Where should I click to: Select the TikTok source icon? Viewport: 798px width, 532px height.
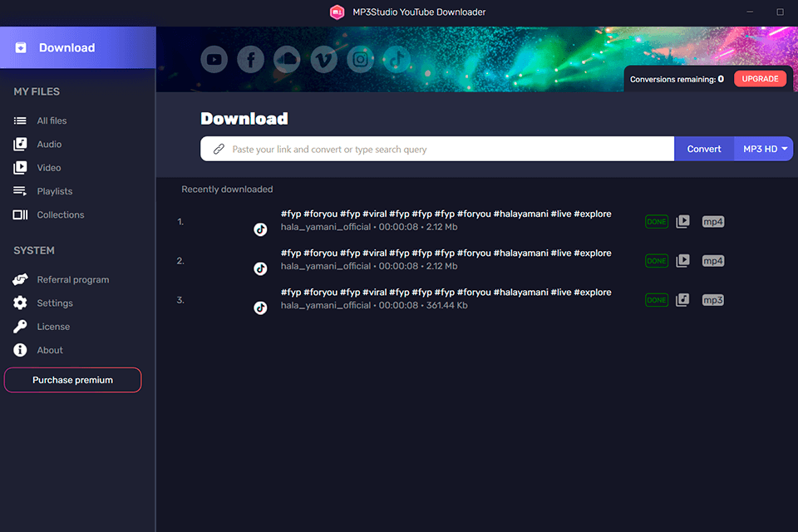click(396, 59)
